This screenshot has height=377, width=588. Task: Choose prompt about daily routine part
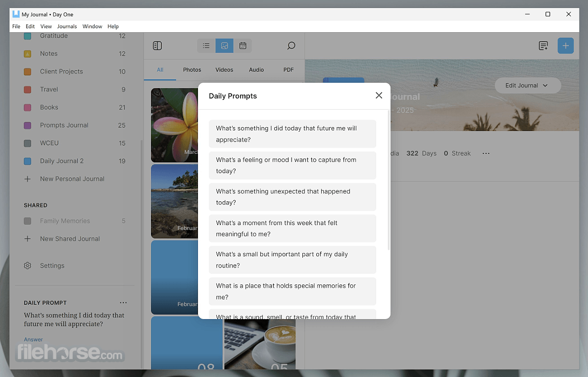click(292, 260)
